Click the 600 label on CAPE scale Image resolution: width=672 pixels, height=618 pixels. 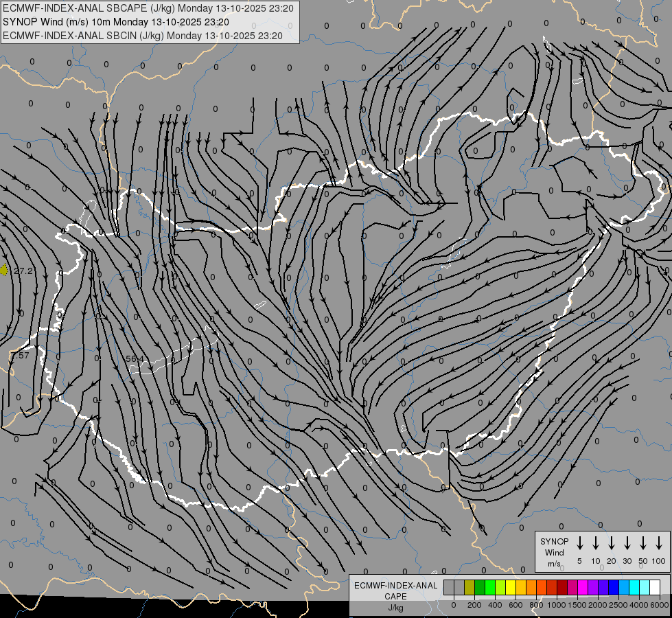tap(515, 605)
